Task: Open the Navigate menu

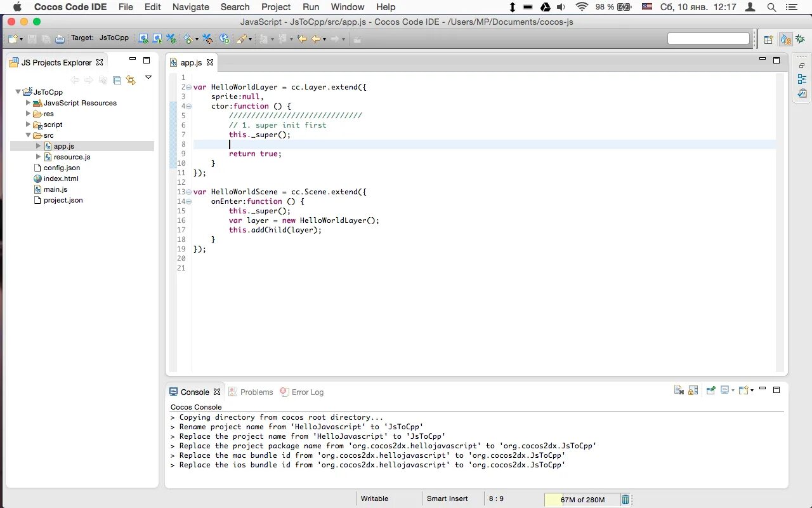Action: 191,7
